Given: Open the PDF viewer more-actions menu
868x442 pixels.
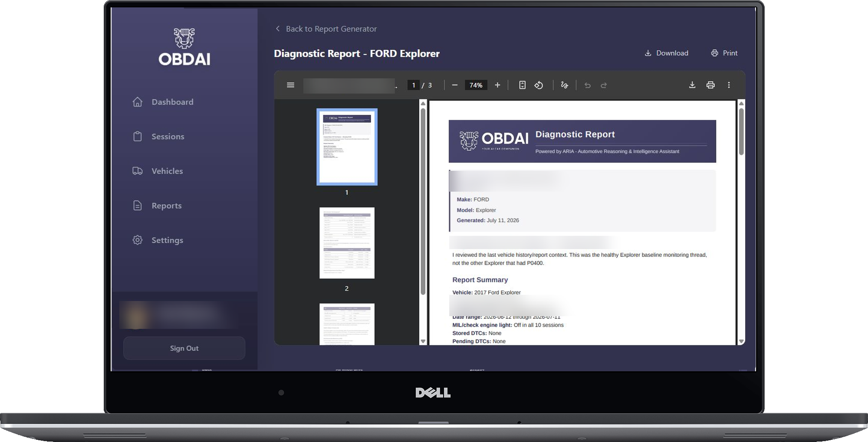Looking at the screenshot, I should point(729,85).
